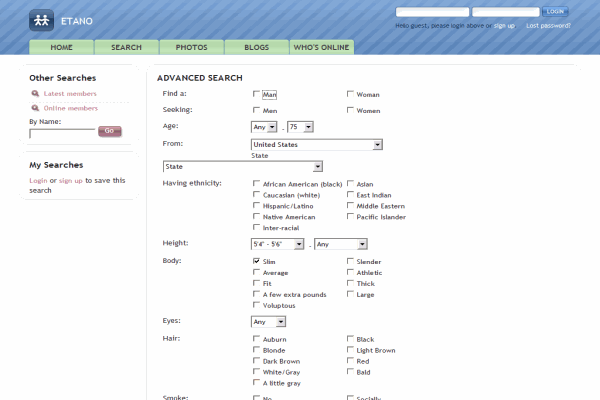This screenshot has width=600, height=400.
Task: Open minimum height dropdown showing 5'4" - 5'6"
Action: [277, 244]
